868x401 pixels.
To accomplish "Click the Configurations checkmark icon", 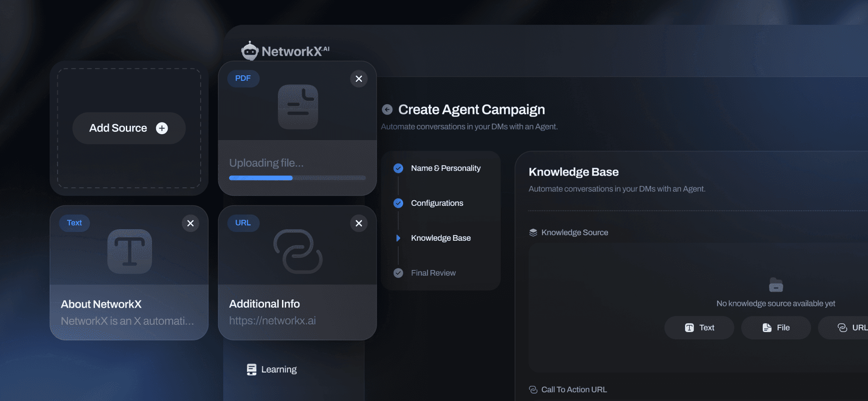I will pos(398,203).
